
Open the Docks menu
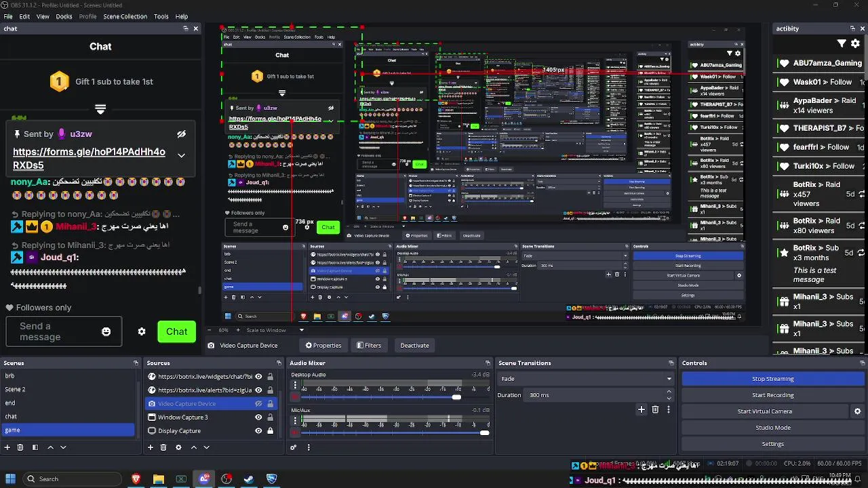pos(64,16)
